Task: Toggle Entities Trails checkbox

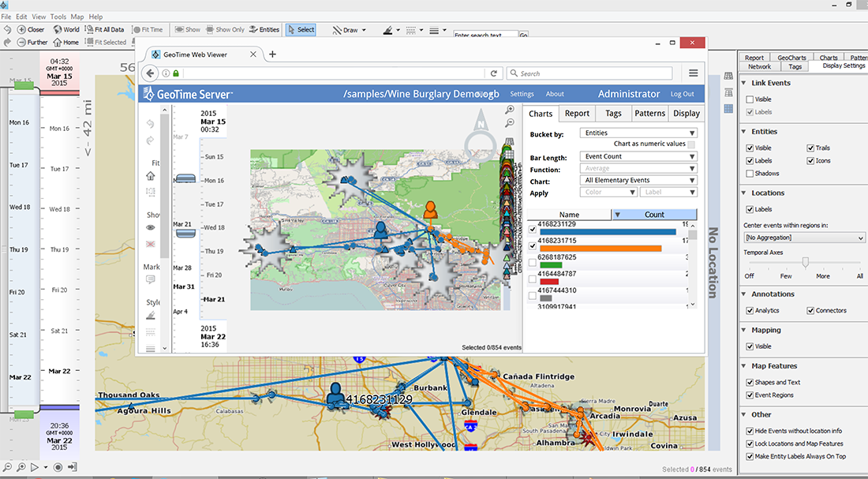Action: point(810,148)
